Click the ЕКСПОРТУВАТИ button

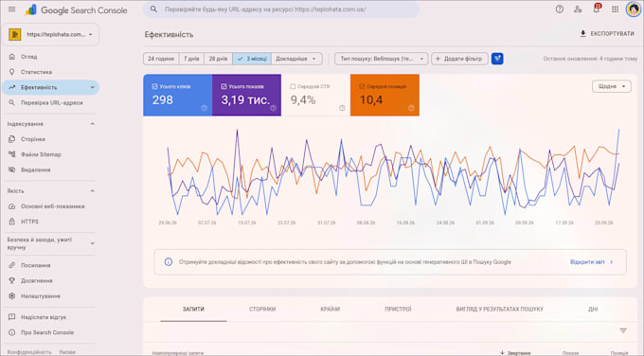(607, 34)
